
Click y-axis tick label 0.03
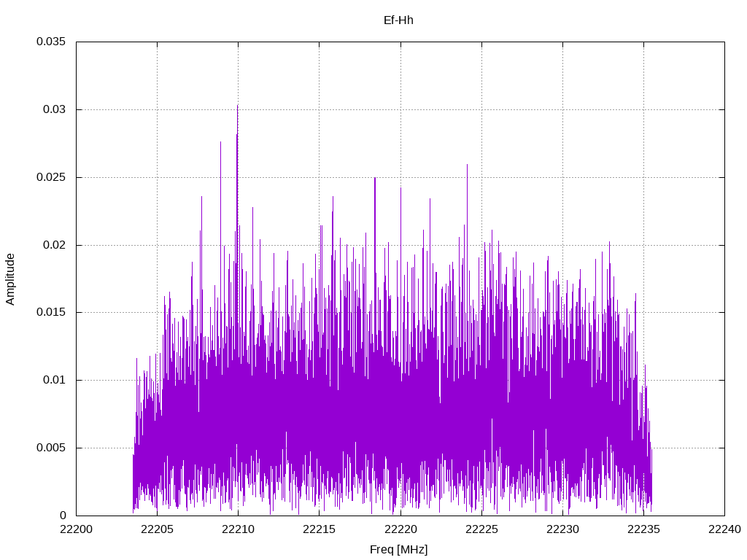[x=54, y=109]
